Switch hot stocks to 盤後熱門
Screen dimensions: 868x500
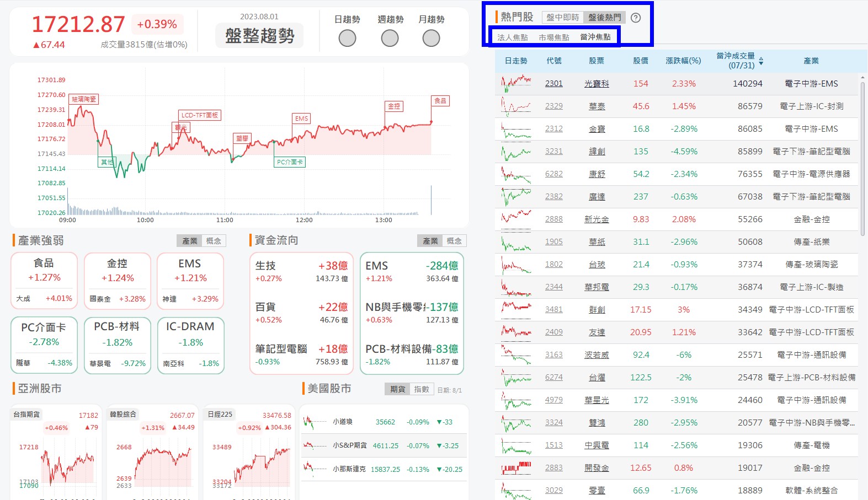point(604,18)
